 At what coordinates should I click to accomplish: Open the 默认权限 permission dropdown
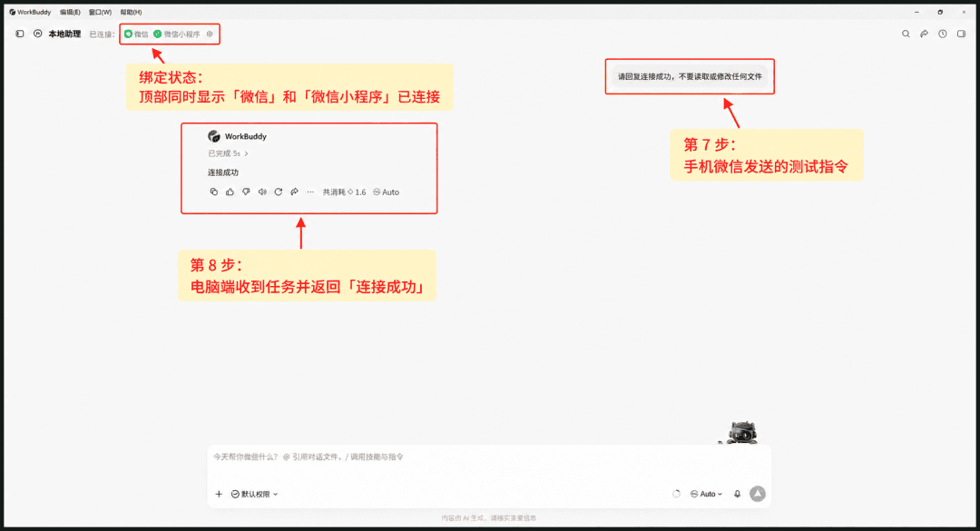[254, 494]
